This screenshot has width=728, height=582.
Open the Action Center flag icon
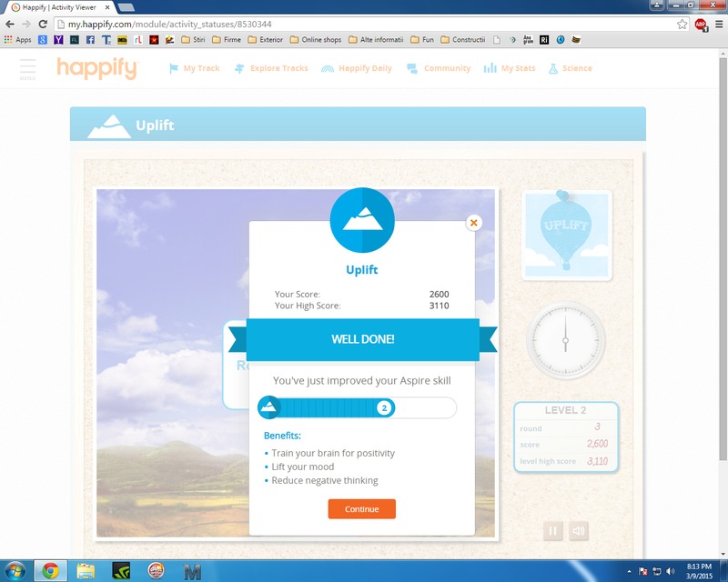click(x=643, y=571)
